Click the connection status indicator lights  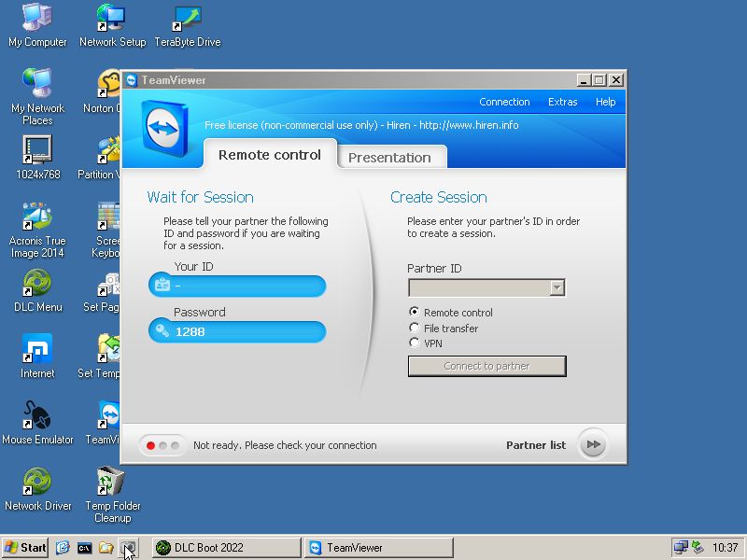(x=162, y=445)
